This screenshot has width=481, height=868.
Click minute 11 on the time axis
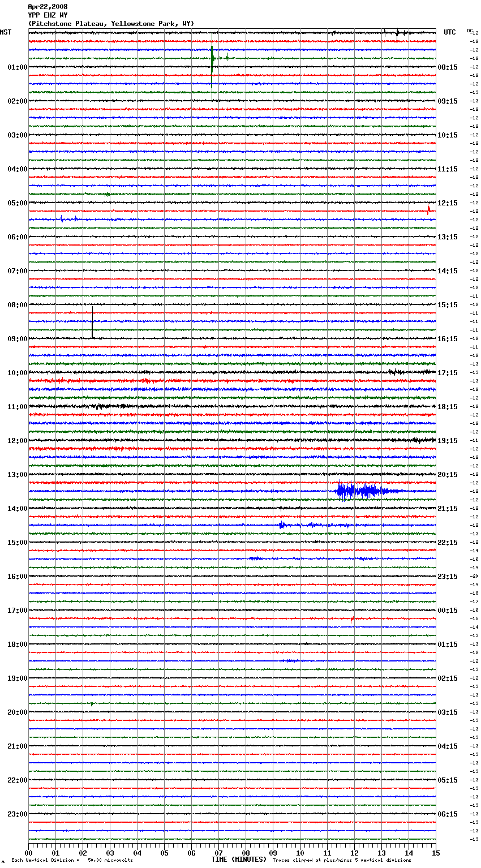tap(327, 853)
